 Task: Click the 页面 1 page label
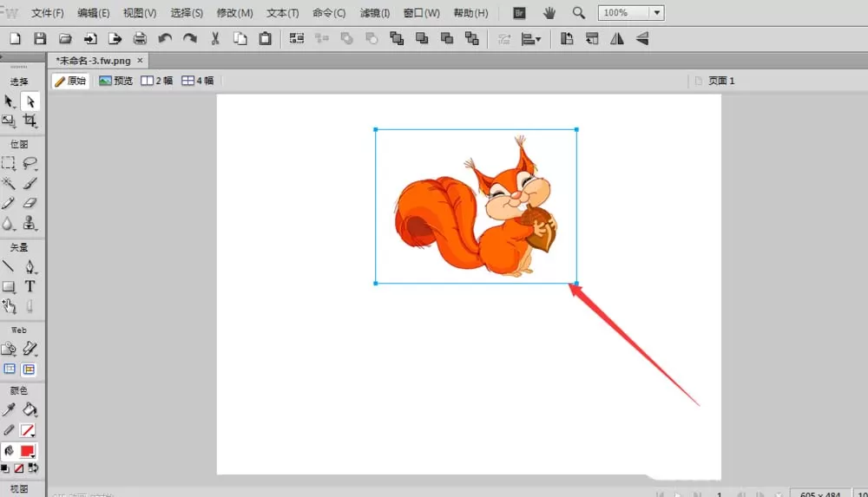721,81
